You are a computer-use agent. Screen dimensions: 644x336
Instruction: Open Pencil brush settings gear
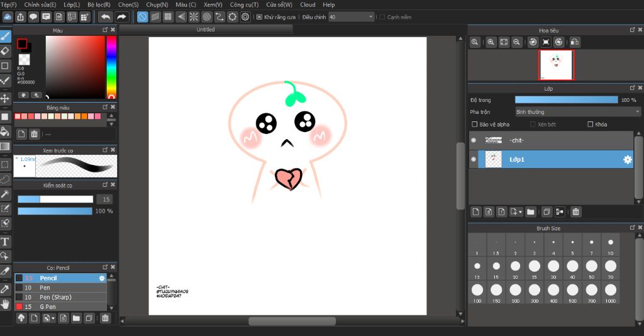pos(102,278)
